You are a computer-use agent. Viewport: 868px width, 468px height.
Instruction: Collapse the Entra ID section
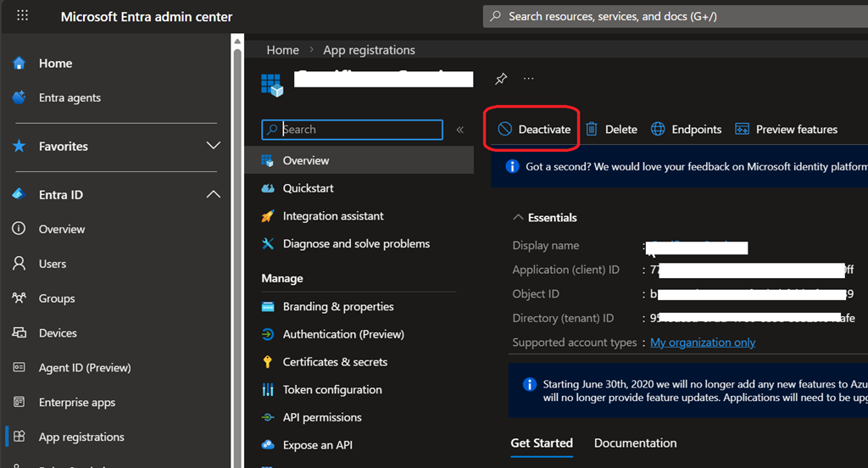(x=213, y=195)
